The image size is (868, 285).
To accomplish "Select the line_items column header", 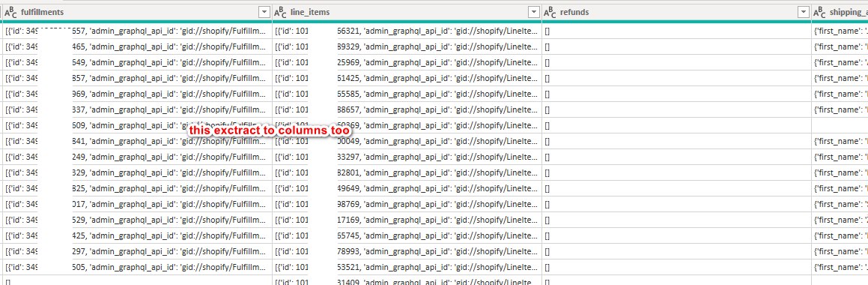I will point(407,12).
